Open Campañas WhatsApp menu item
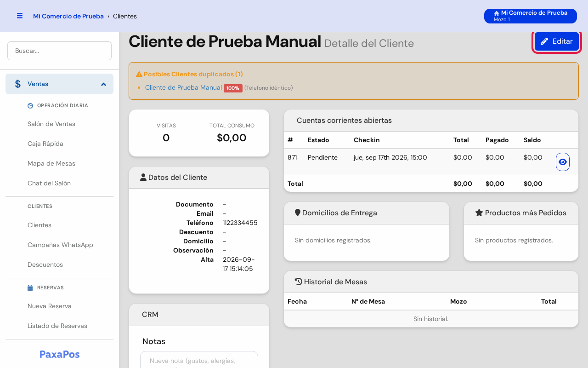Viewport: 588px width, 368px height. [60, 245]
